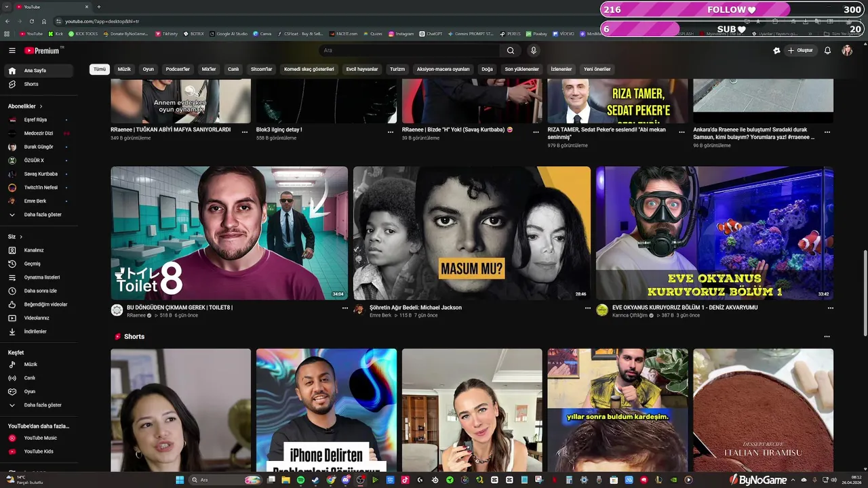Open the iPhone Delirten Short thumbnail
The image size is (868, 488).
(326, 410)
